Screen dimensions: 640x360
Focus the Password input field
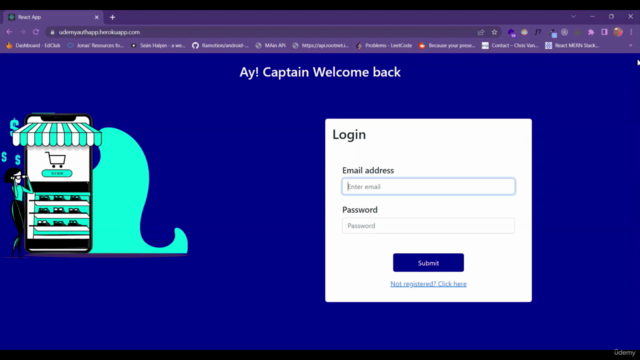(x=428, y=226)
